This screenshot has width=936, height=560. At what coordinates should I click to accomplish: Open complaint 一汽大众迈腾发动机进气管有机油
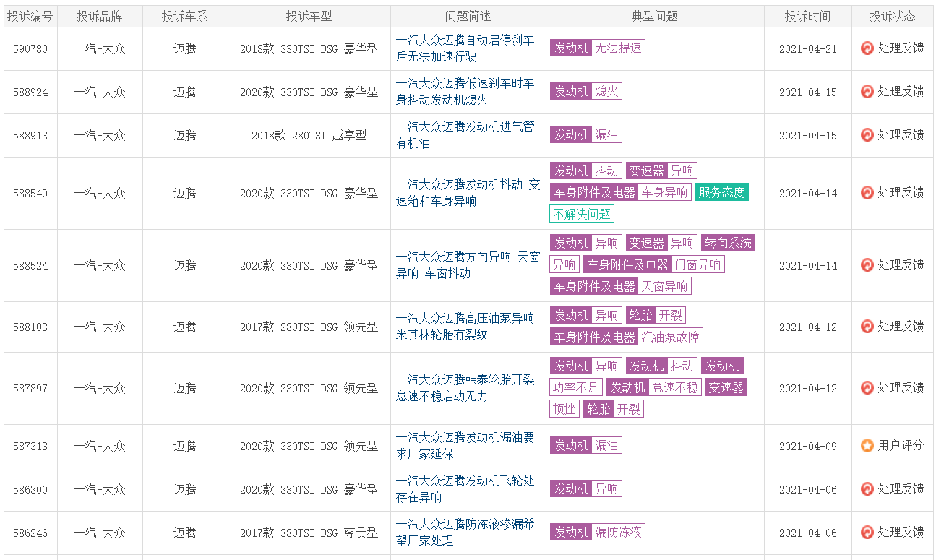click(x=465, y=135)
